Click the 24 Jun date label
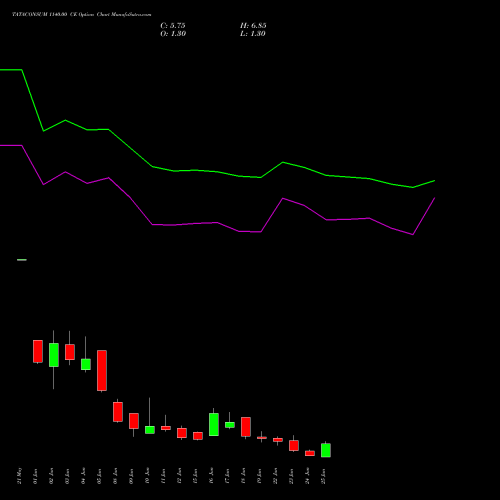 pos(307,476)
